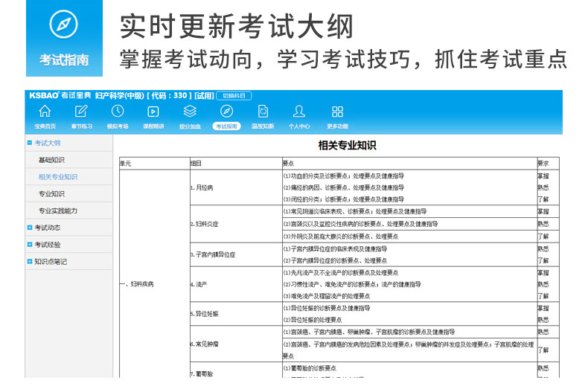Viewport: 588px width, 389px height.
Task: Open 个人中心 user profile icon
Action: (299, 112)
